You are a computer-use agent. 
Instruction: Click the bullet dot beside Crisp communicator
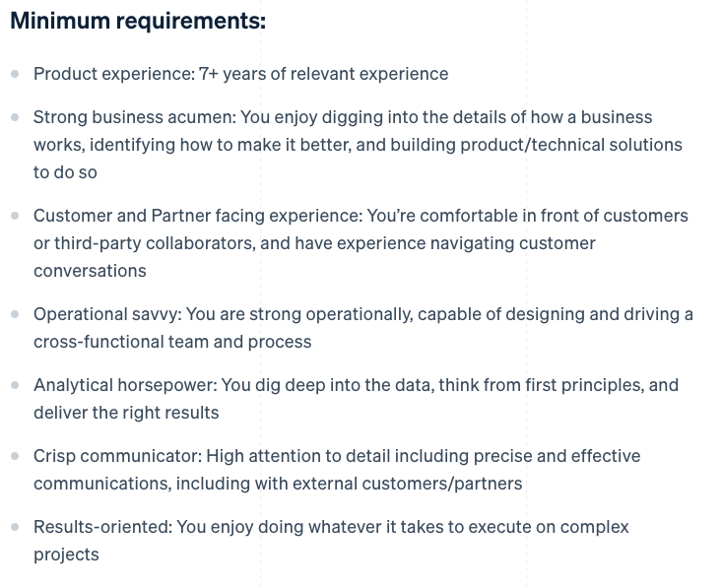pos(15,456)
